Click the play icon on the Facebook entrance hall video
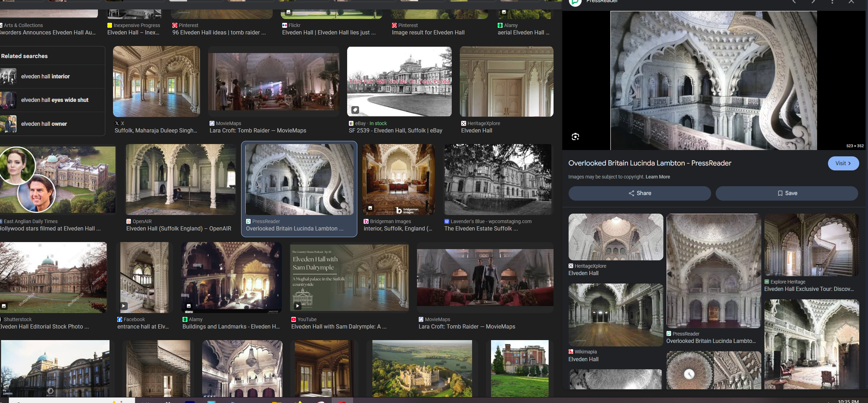868x403 pixels. point(124,306)
